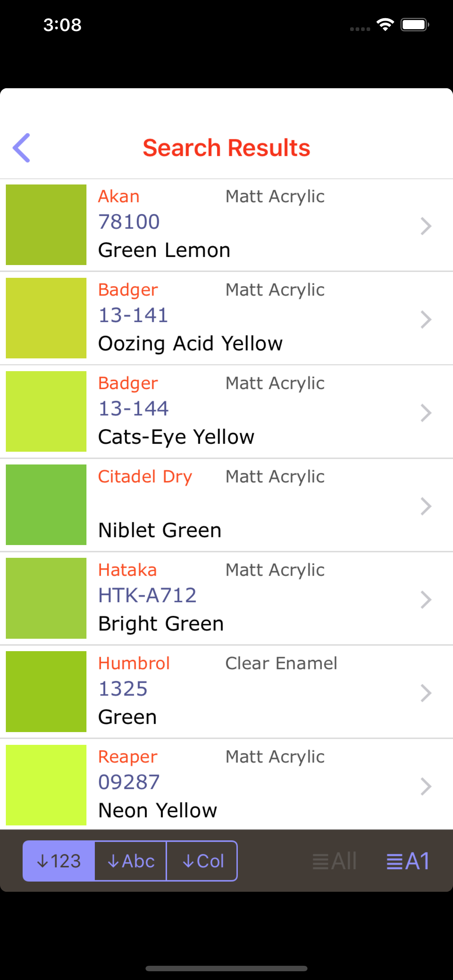
Task: Tap the Neon Yellow colour thumbnail
Action: tap(46, 785)
